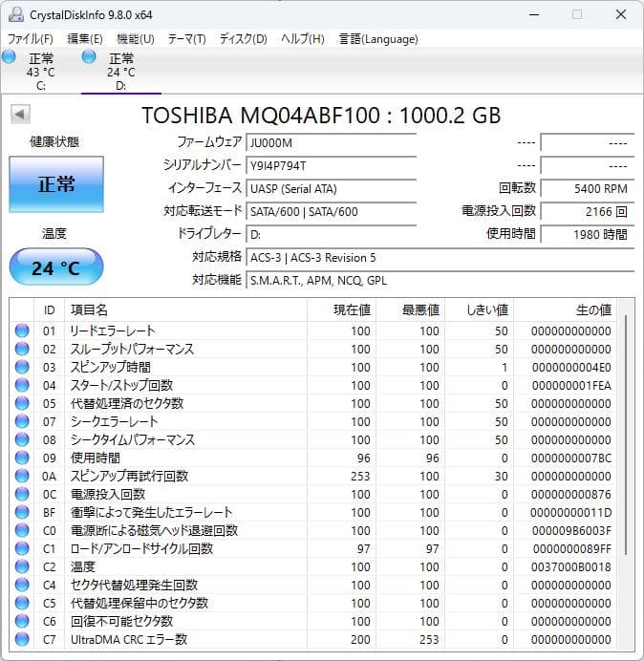This screenshot has width=644, height=661.
Task: Open the 機能(U) menu
Action: point(136,39)
